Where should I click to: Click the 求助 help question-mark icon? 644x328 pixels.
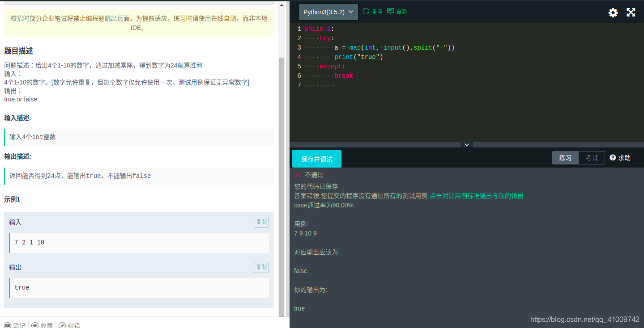click(x=613, y=158)
